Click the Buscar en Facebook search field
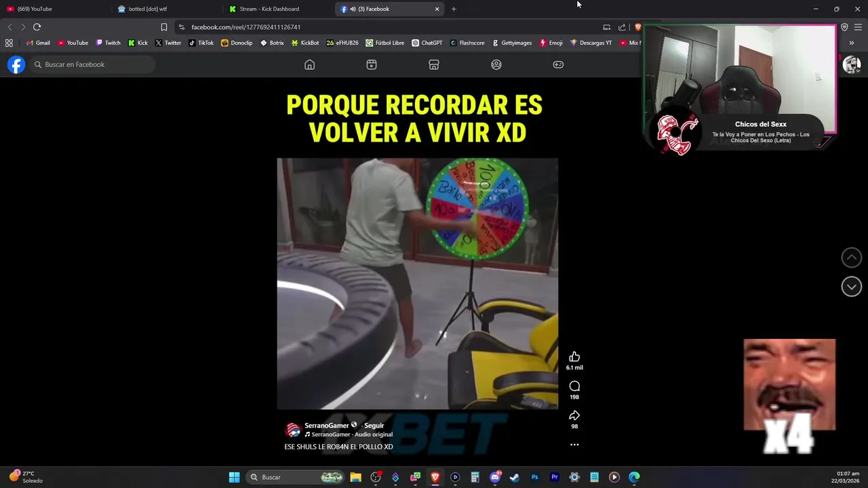The width and height of the screenshot is (868, 488). click(x=92, y=64)
